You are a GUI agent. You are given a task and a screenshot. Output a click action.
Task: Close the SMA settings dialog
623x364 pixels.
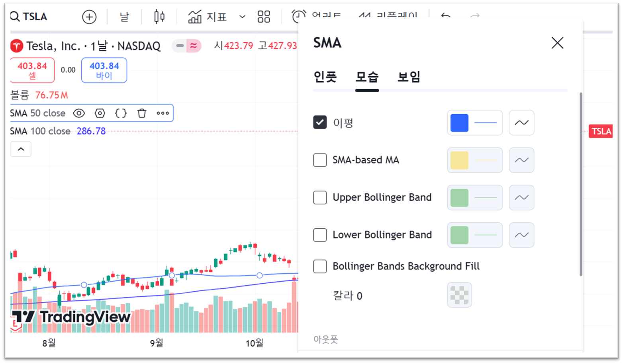(x=557, y=43)
